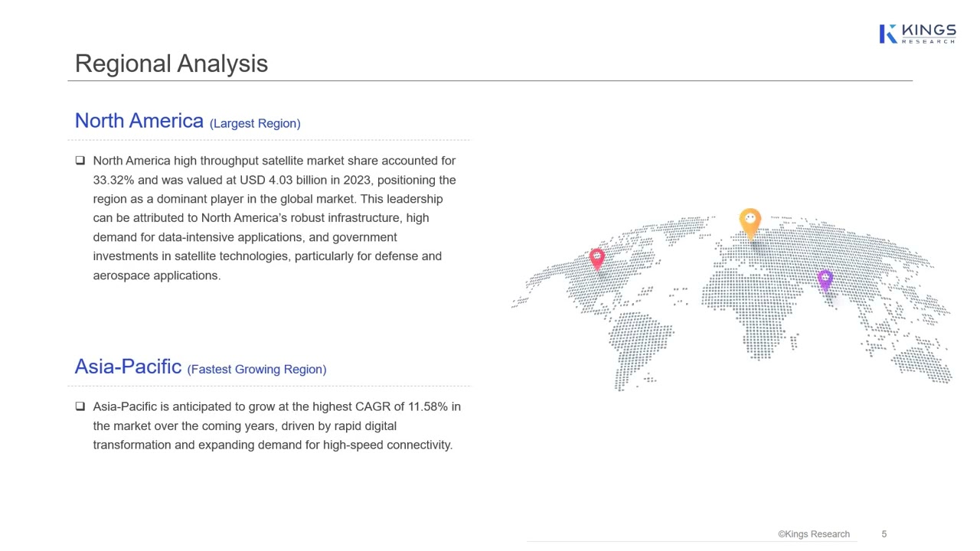This screenshot has width=980, height=551.
Task: Click the large "Asia-Pacific" section heading
Action: point(128,367)
